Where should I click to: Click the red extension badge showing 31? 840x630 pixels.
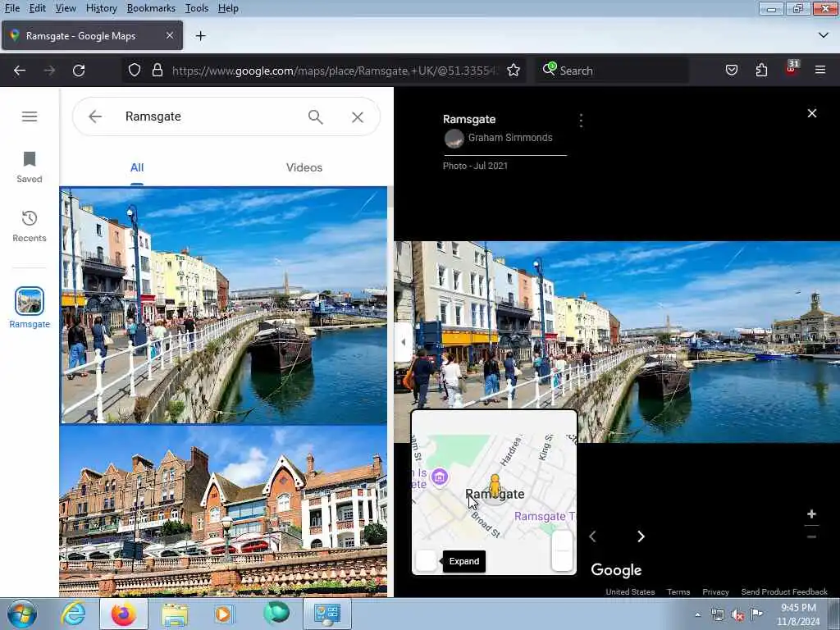(792, 69)
